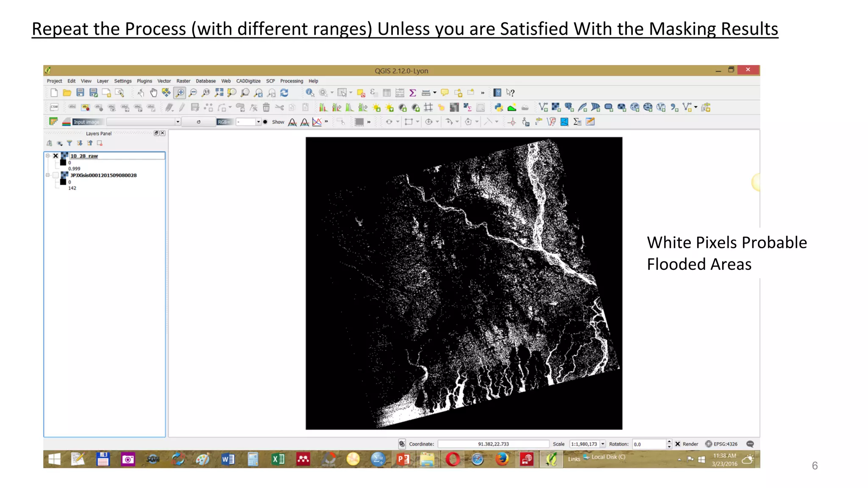Create a new blank project
The image size is (868, 488).
point(54,93)
